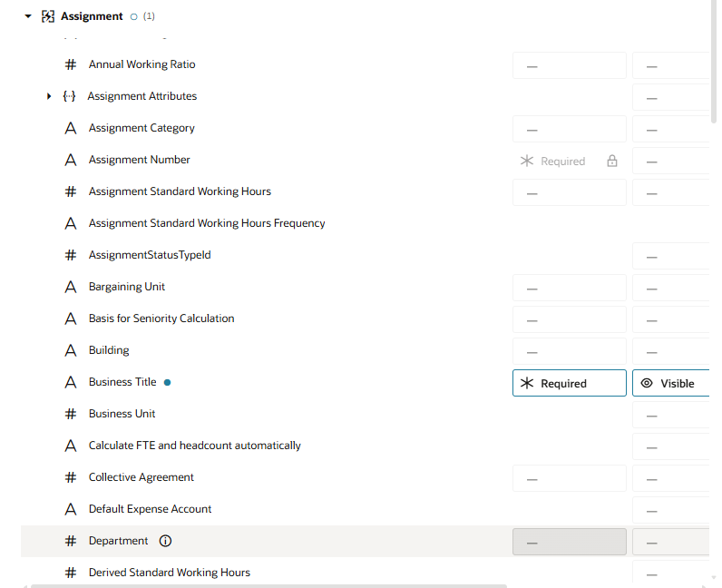The width and height of the screenshot is (722, 588).
Task: Click the number icon beside Collective Agreement
Action: coord(71,478)
